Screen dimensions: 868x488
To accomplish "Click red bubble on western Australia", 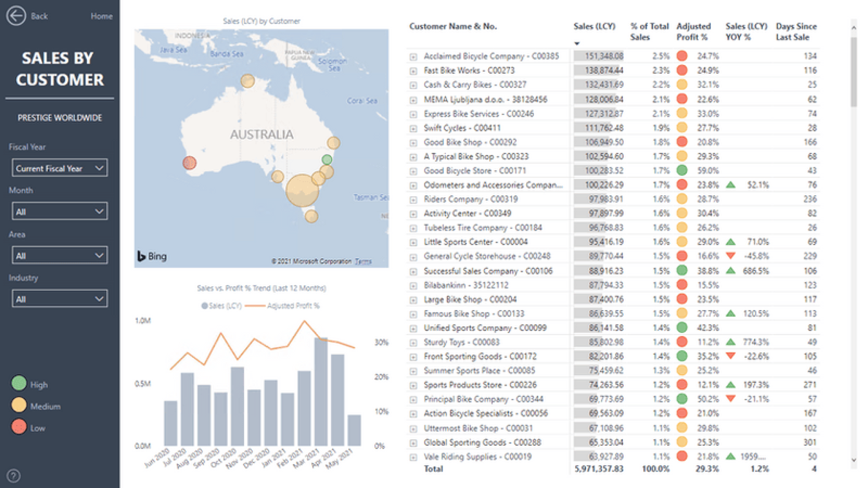I will [x=189, y=163].
